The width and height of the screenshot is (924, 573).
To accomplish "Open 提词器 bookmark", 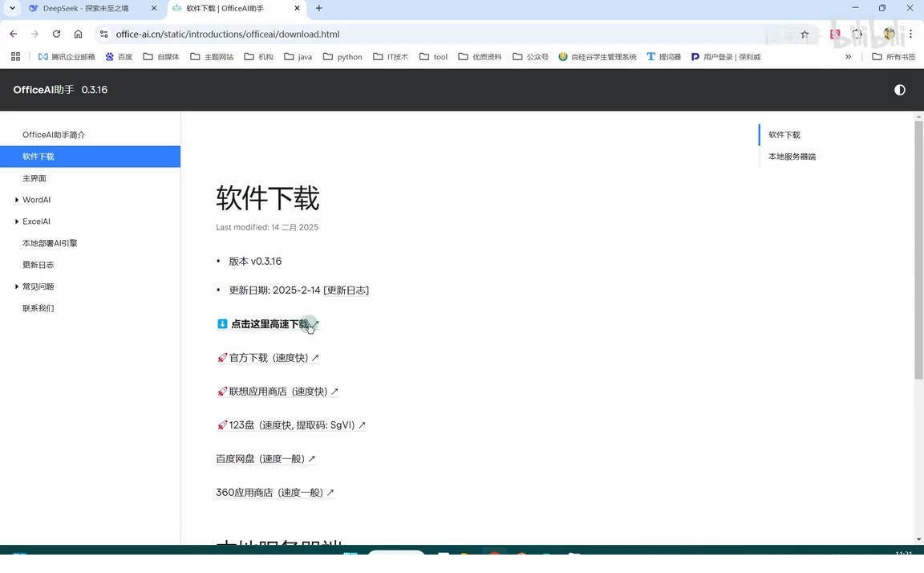I will coord(663,57).
